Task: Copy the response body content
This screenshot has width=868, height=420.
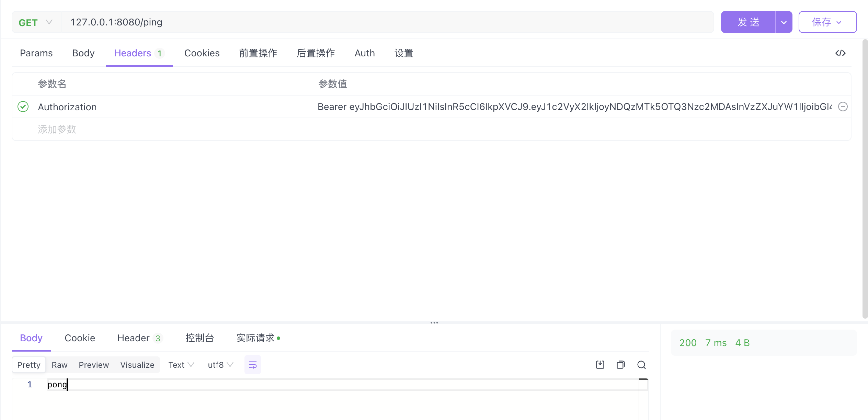Action: 620,365
